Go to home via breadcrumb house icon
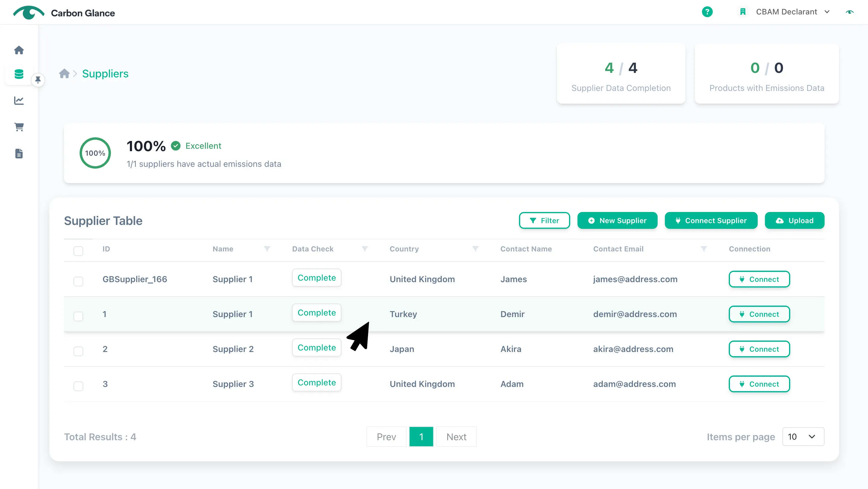This screenshot has height=489, width=868. [64, 73]
